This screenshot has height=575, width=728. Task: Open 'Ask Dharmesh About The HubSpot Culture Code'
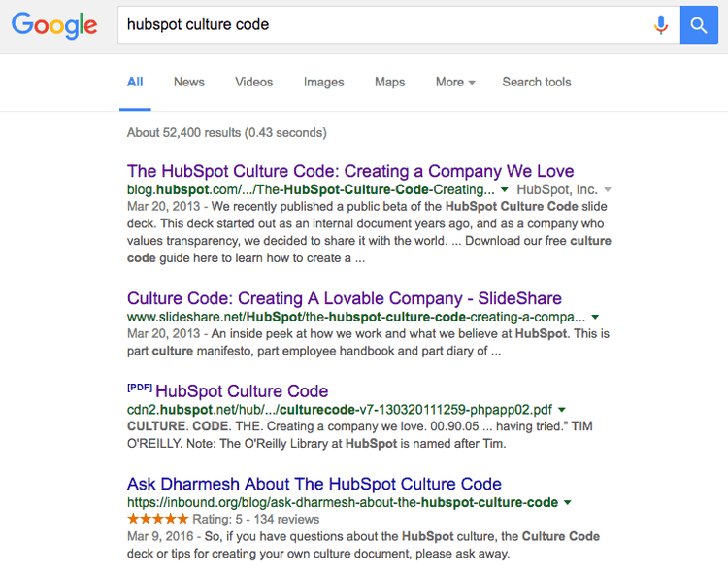click(314, 484)
